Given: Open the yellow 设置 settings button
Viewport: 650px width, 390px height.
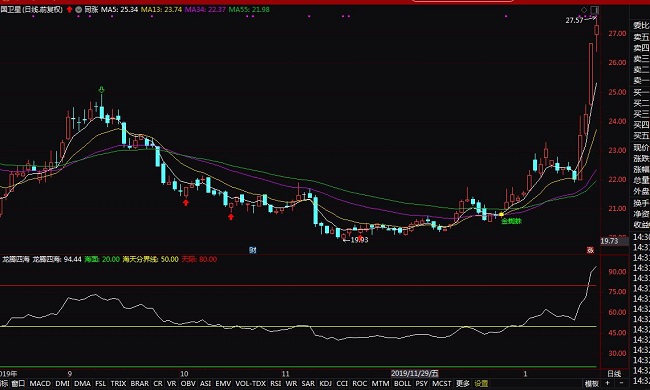Looking at the screenshot, I should [481, 384].
